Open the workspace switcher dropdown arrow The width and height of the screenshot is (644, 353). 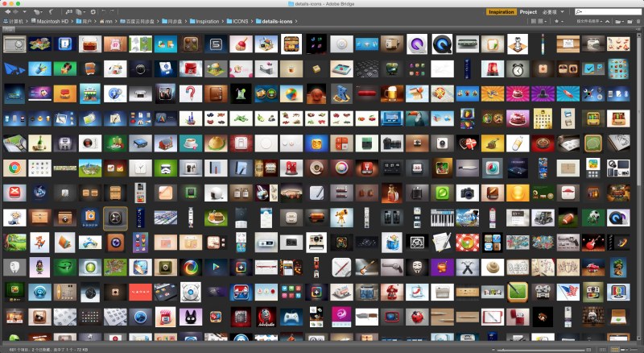click(x=562, y=12)
